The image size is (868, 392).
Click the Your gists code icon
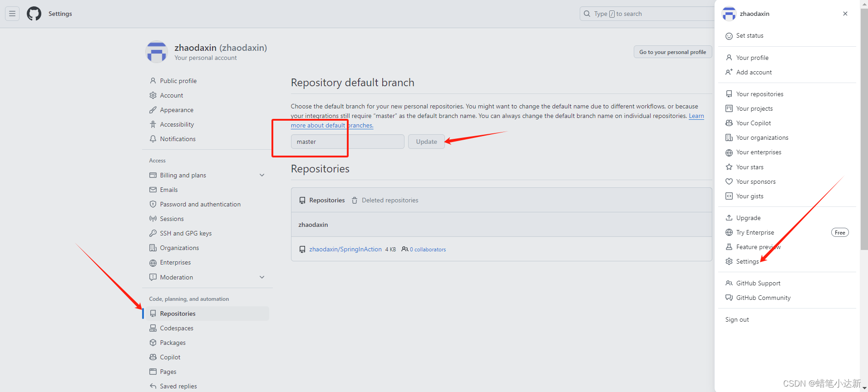point(729,196)
